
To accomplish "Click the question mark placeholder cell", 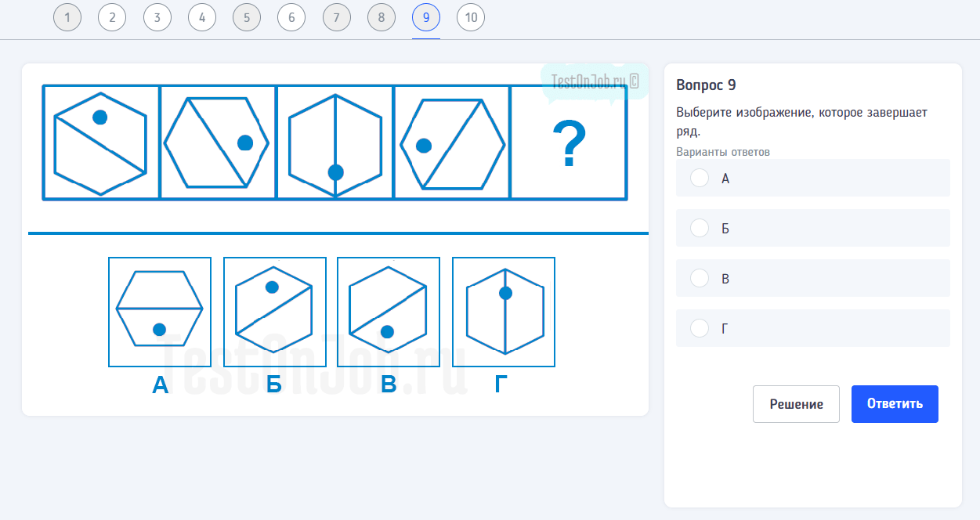I will 569,143.
